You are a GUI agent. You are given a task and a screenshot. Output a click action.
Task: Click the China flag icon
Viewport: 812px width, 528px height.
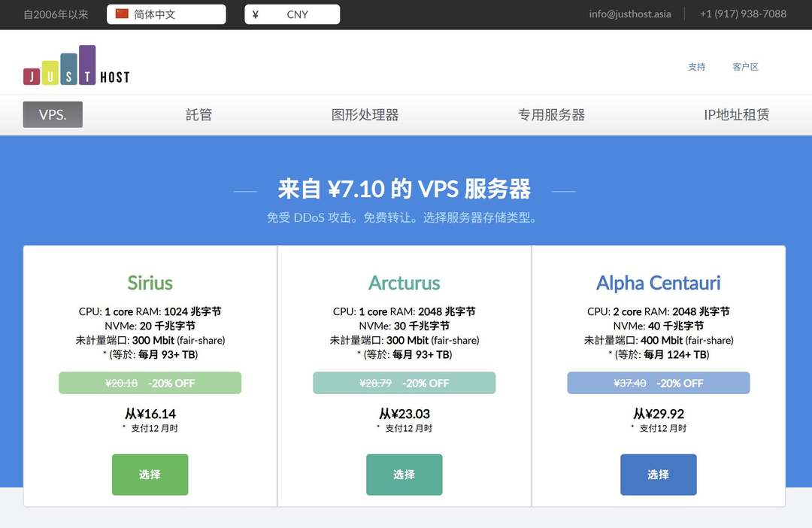click(x=122, y=14)
